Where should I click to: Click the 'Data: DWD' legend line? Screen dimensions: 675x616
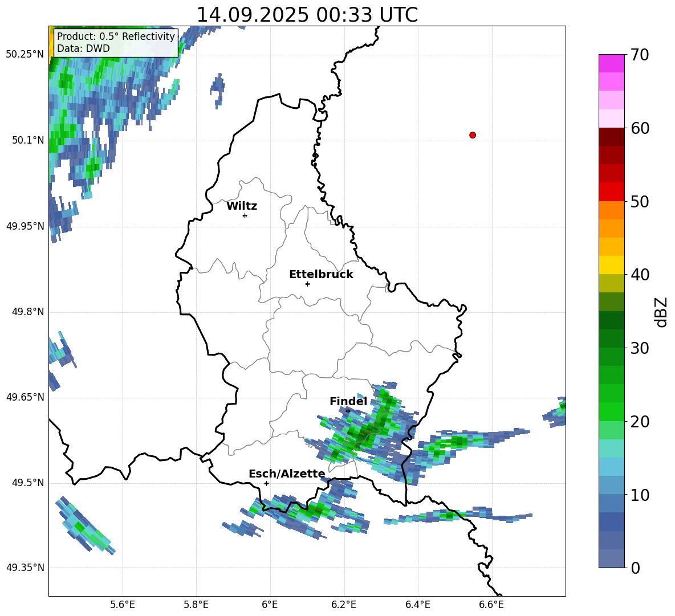pyautogui.click(x=83, y=48)
